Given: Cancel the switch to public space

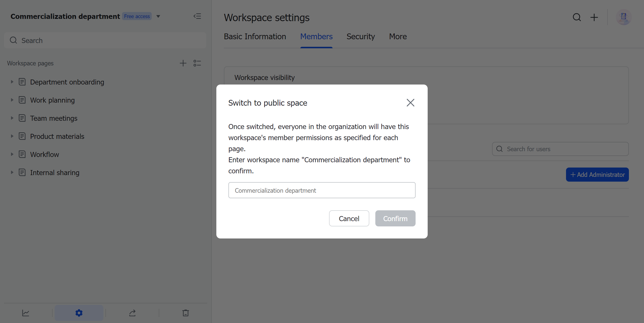Looking at the screenshot, I should tap(349, 218).
